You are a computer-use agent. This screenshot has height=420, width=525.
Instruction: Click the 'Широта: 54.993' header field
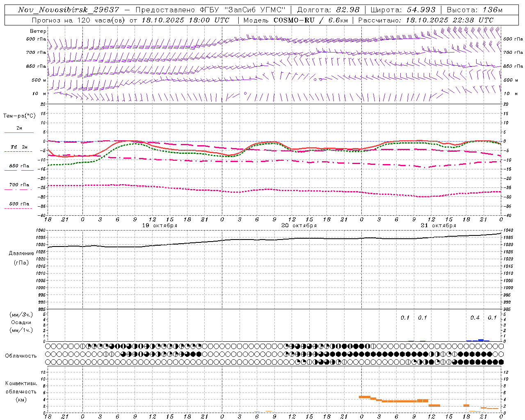pos(402,10)
